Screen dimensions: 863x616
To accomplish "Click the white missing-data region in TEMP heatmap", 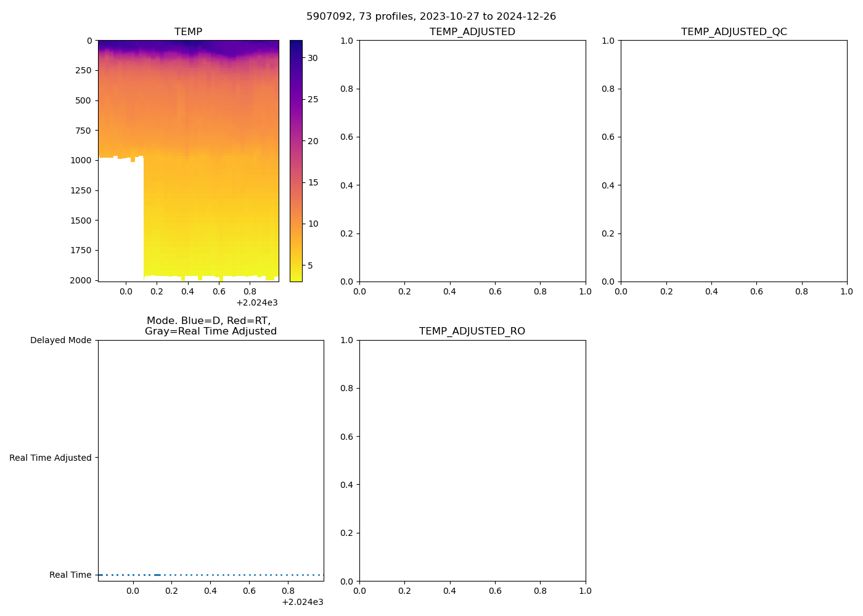I will click(120, 222).
